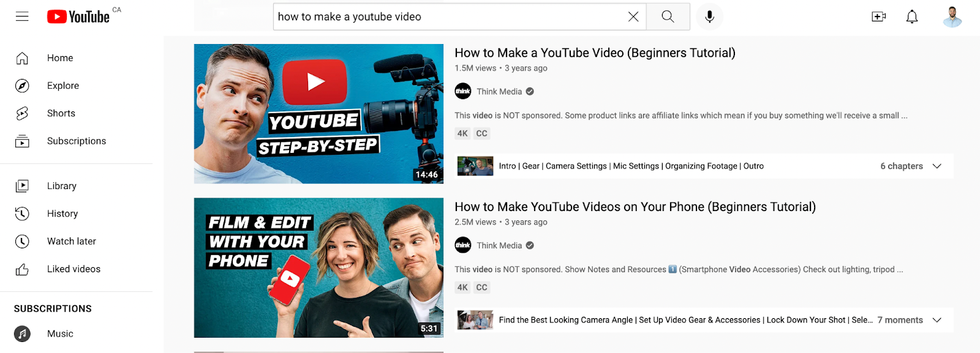Screen dimensions: 980x353
Task: Open the hamburger guide menu
Action: pos(22,17)
